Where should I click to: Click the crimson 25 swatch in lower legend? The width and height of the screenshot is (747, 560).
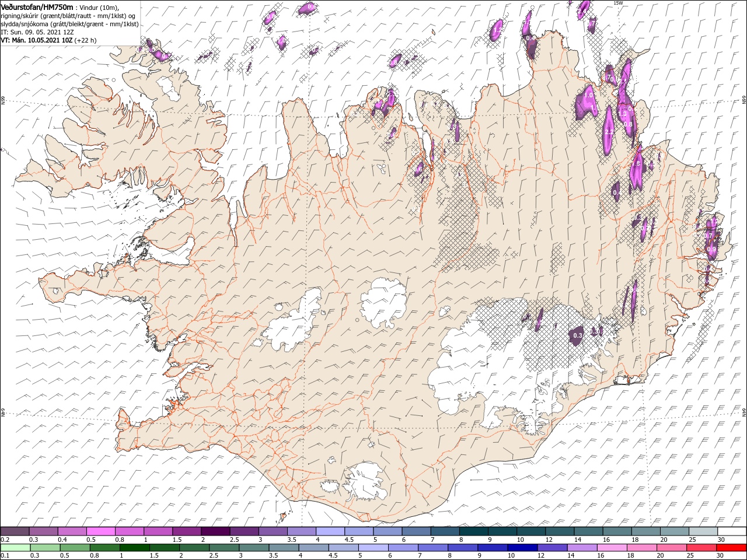tap(701, 548)
